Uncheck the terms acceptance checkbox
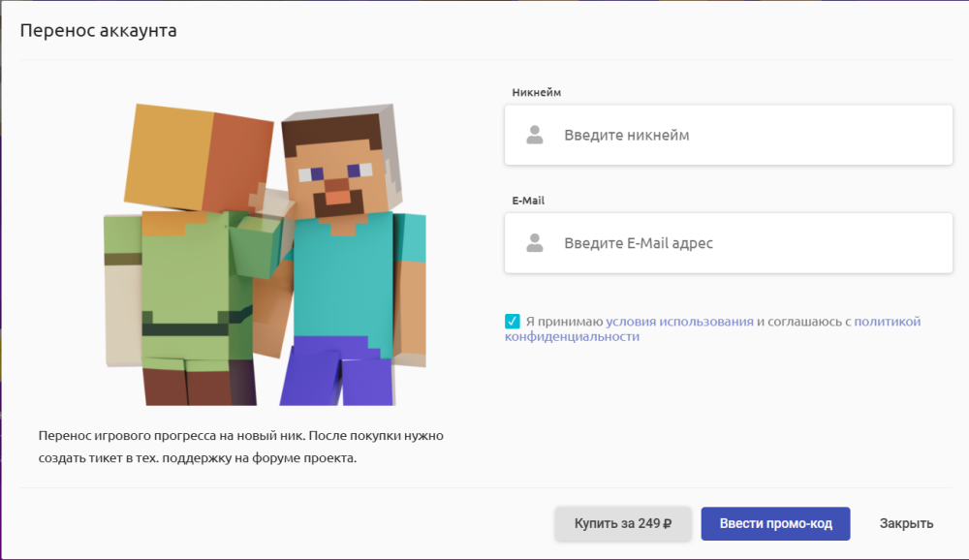Image resolution: width=969 pixels, height=560 pixels. coord(513,322)
